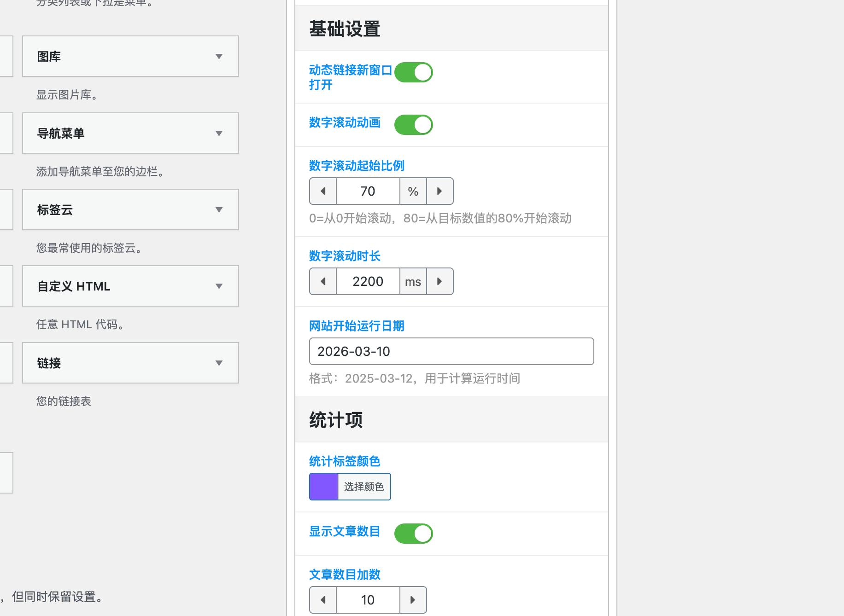Click the date field showing 2026-03-10
844x616 pixels.
[451, 351]
